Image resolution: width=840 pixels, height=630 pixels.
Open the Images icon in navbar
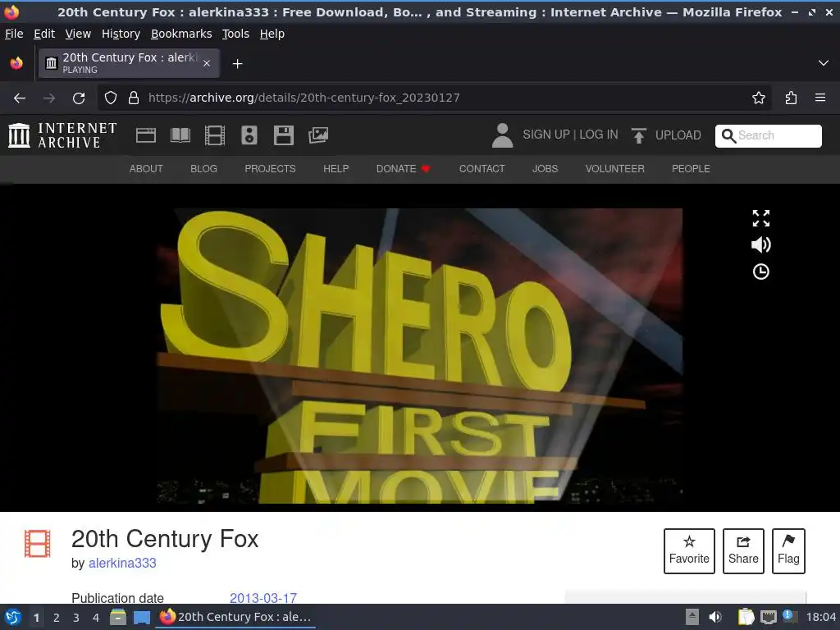[x=318, y=135]
